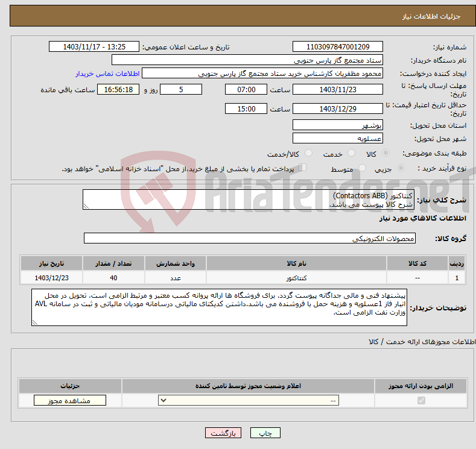
Task: Click the price validity date 1403/12/29
Action: click(x=338, y=108)
